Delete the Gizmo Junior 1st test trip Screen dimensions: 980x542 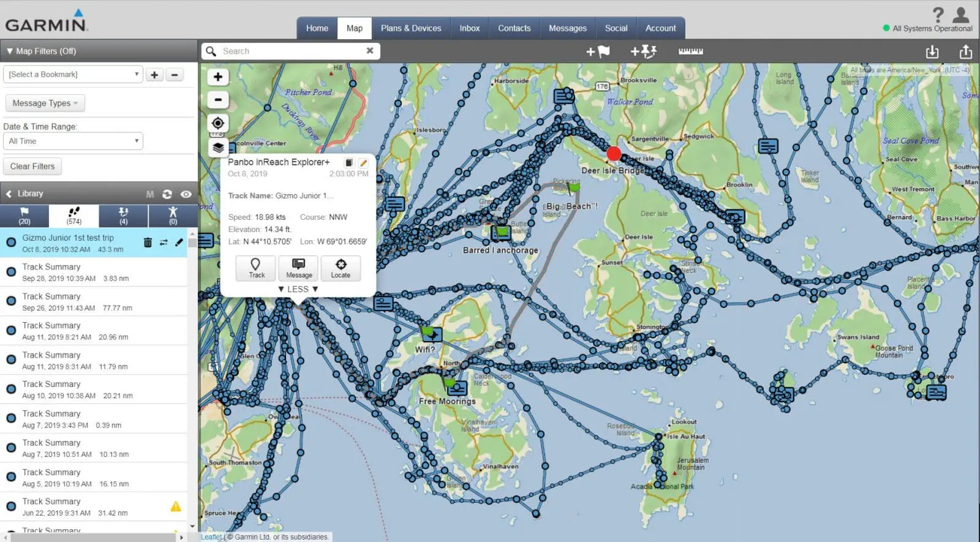pyautogui.click(x=148, y=243)
